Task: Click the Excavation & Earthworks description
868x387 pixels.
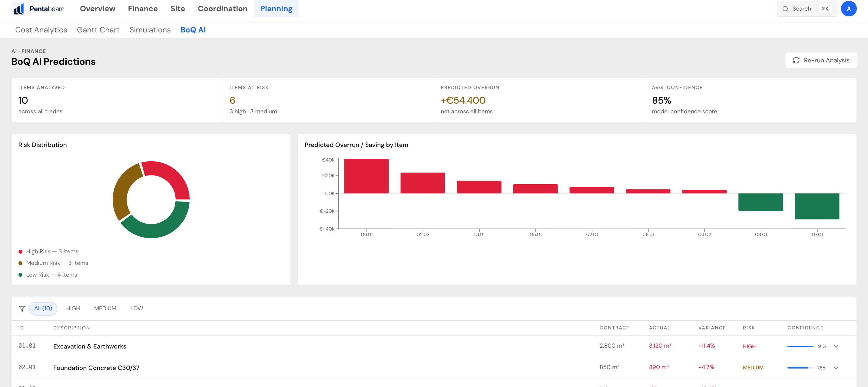Action: coord(90,347)
